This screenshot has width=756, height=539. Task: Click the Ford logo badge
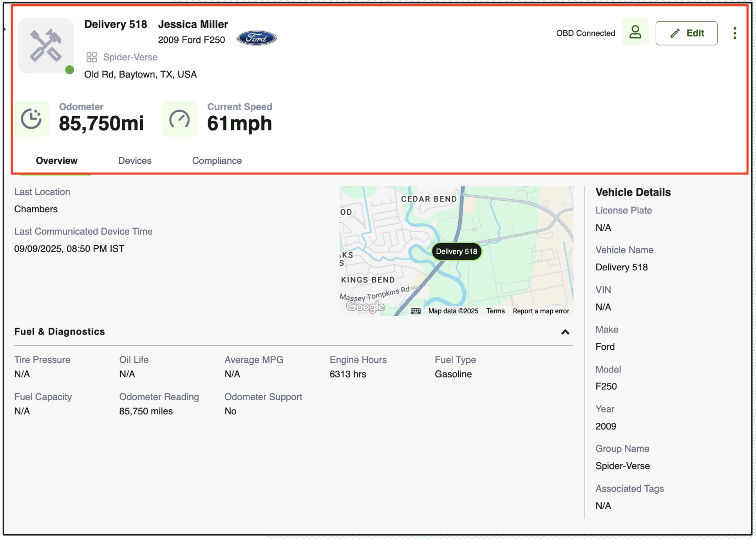(x=257, y=38)
